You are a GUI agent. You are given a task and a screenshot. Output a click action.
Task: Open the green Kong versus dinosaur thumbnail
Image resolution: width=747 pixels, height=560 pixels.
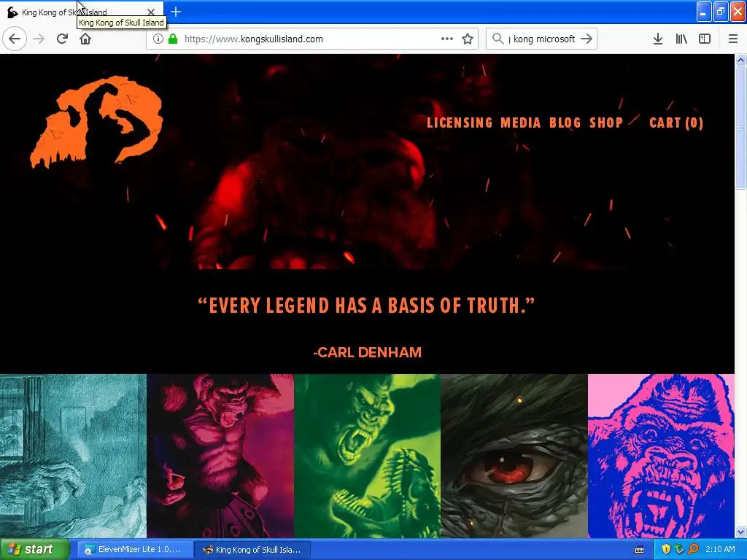coord(368,456)
